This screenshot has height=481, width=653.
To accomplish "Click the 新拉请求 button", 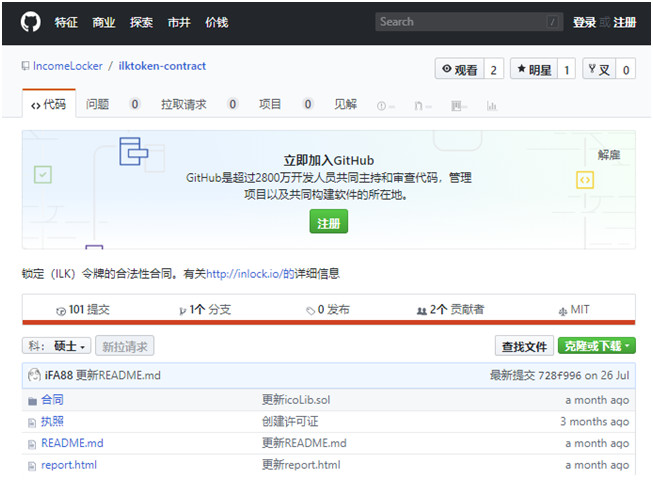I will pyautogui.click(x=125, y=346).
